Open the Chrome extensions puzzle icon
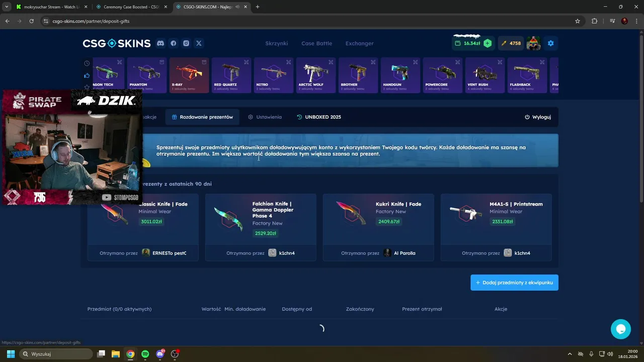The image size is (644, 362). pos(594,21)
